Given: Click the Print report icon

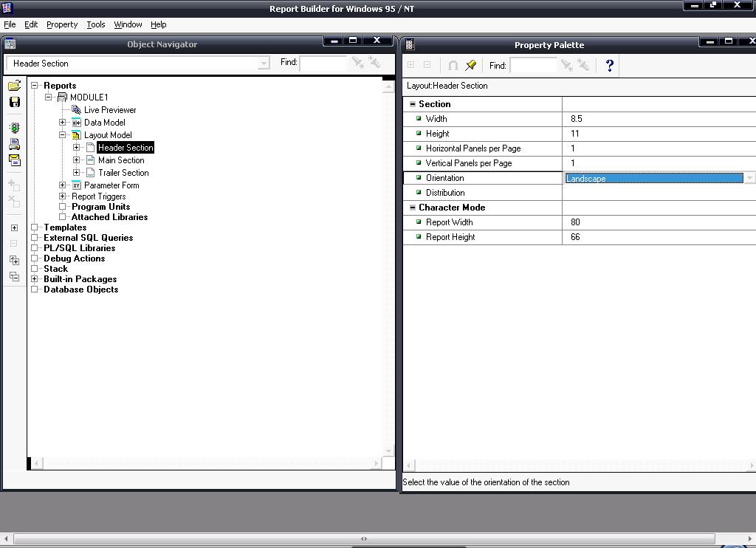Looking at the screenshot, I should tap(14, 144).
